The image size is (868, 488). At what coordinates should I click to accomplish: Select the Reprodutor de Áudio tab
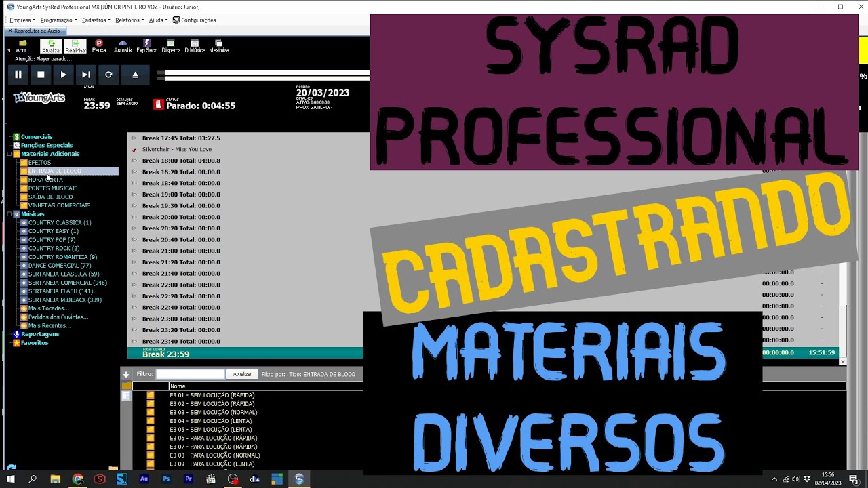pos(37,30)
